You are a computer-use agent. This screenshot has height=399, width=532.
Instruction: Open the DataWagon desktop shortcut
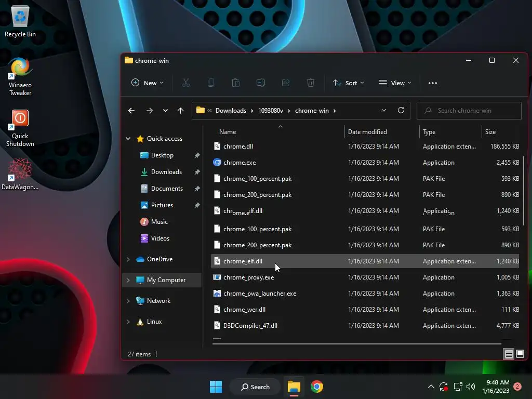tap(20, 174)
